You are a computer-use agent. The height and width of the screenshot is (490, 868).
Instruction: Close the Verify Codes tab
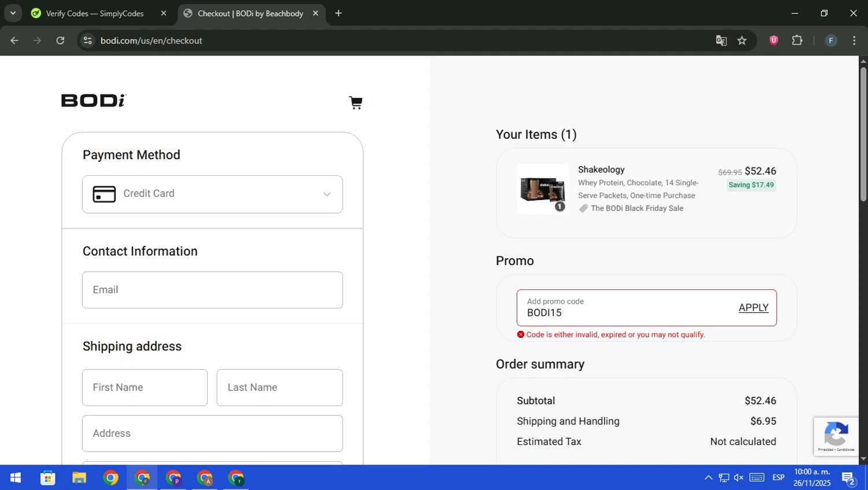click(x=164, y=13)
